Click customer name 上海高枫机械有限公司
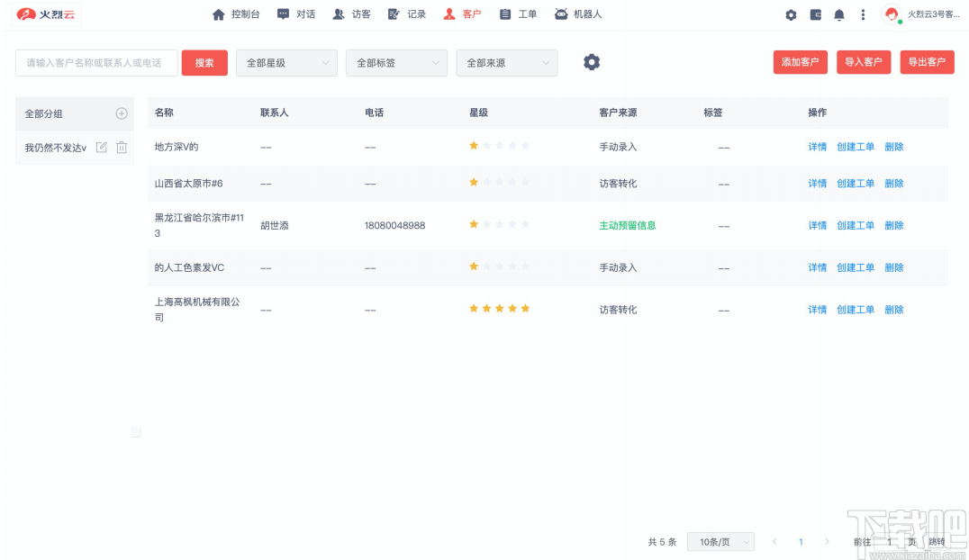This screenshot has width=969, height=560. tap(197, 310)
